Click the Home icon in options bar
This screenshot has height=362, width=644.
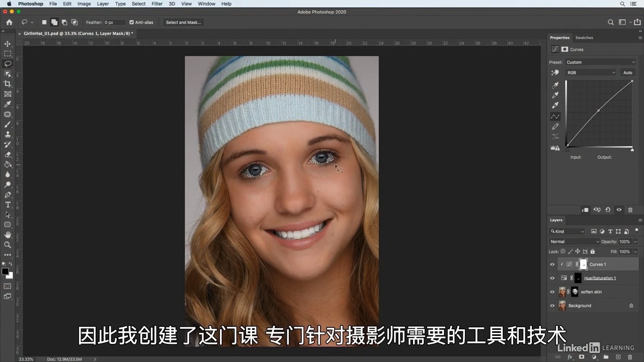[9, 22]
